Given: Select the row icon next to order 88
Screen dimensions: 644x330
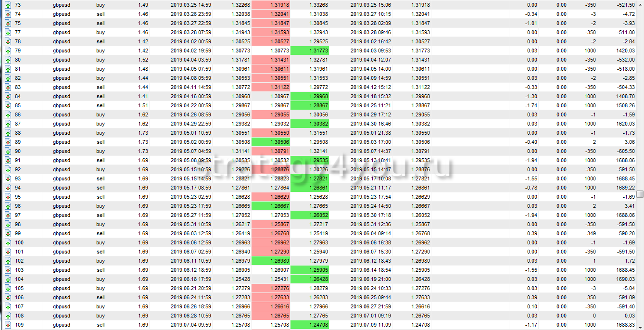Looking at the screenshot, I should click(x=8, y=133).
